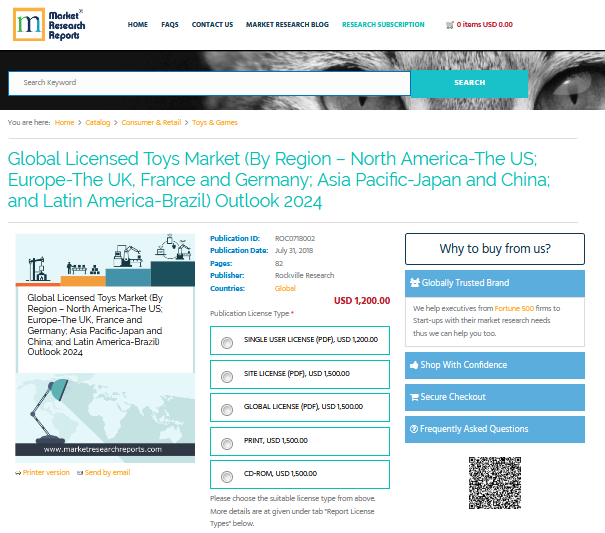This screenshot has height=533, width=605.
Task: Click the publisher name Rockville Research
Action: (x=304, y=276)
